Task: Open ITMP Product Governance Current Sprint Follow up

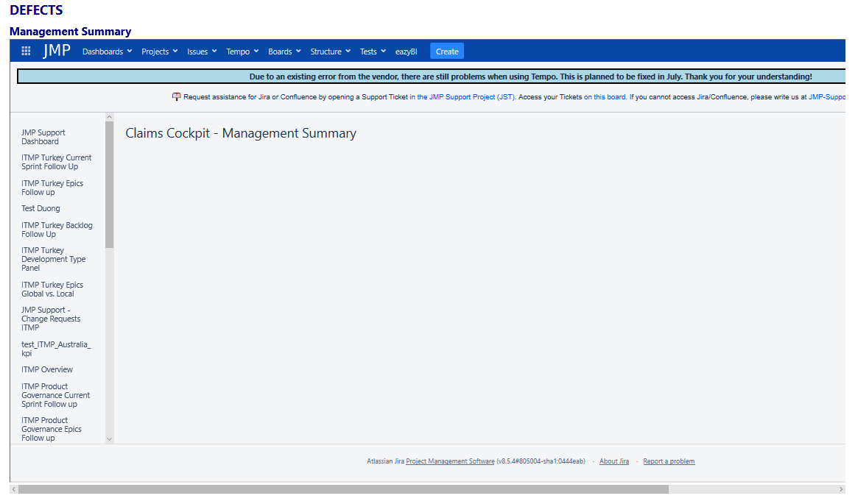Action: coord(56,395)
